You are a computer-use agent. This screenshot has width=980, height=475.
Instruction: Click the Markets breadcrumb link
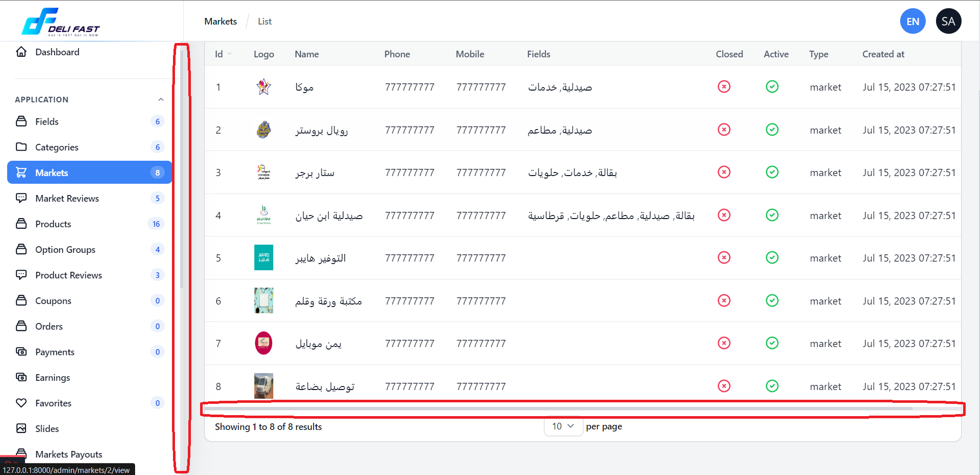221,21
